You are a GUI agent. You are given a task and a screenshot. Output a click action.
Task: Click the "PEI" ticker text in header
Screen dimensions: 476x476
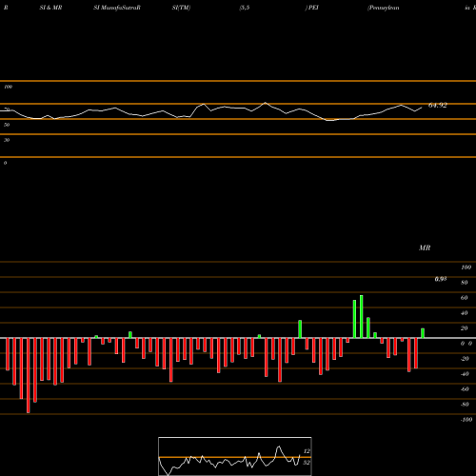tap(313, 8)
